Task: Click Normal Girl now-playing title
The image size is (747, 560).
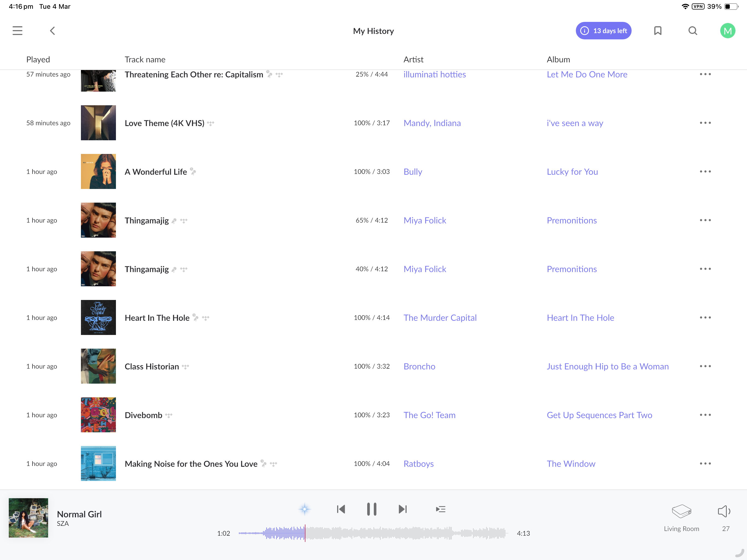Action: coord(79,514)
